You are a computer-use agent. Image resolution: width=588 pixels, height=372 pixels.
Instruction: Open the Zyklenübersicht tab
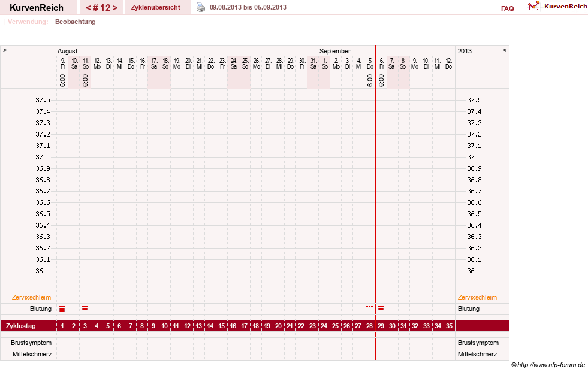(x=156, y=7)
